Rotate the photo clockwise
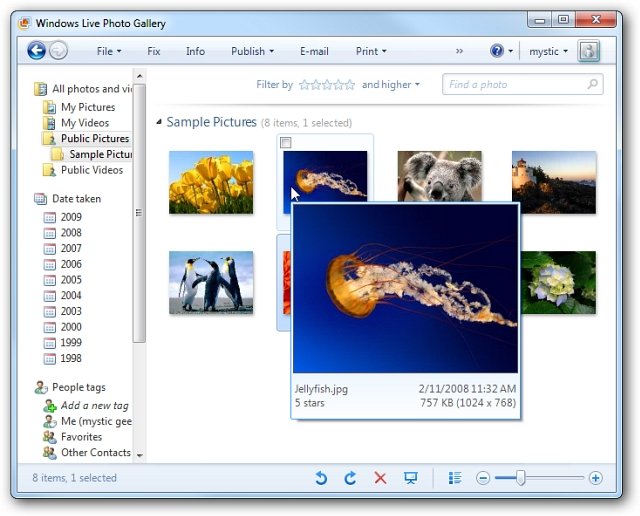This screenshot has height=516, width=640. click(x=350, y=478)
